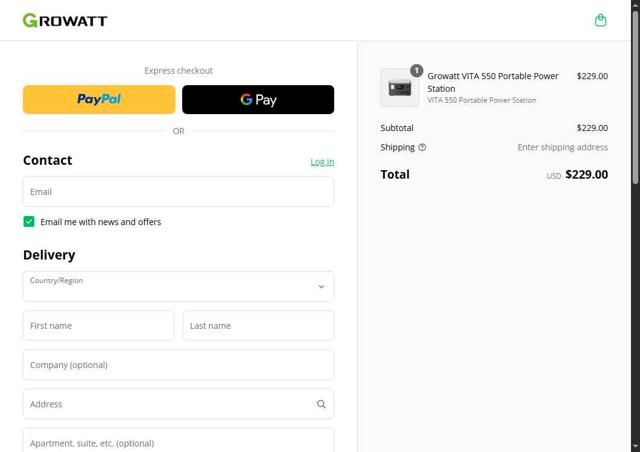Open the Country/Region dropdown
The width and height of the screenshot is (640, 452).
tap(178, 286)
